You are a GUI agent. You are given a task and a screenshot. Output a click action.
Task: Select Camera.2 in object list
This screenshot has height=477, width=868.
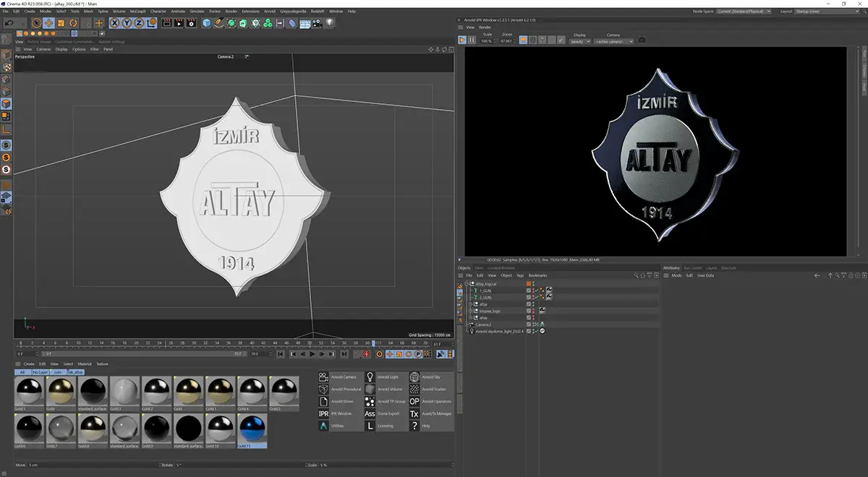[x=483, y=325]
